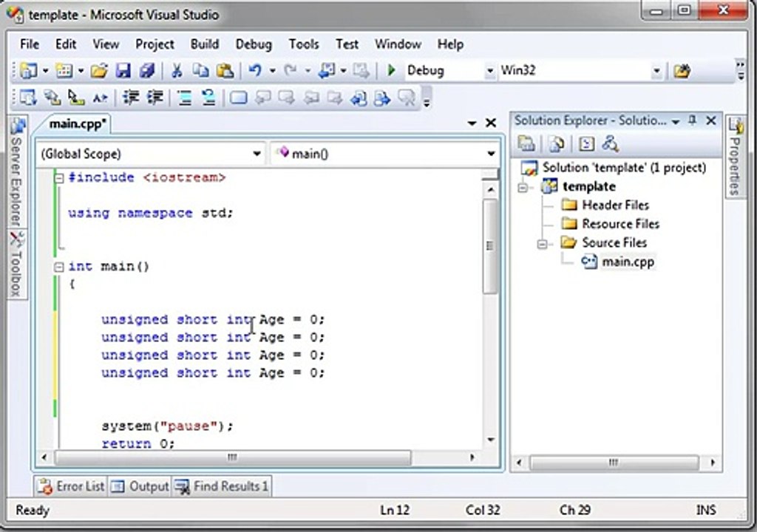Select the main.cpp* editor tab
Image resolution: width=757 pixels, height=532 pixels.
[x=77, y=124]
